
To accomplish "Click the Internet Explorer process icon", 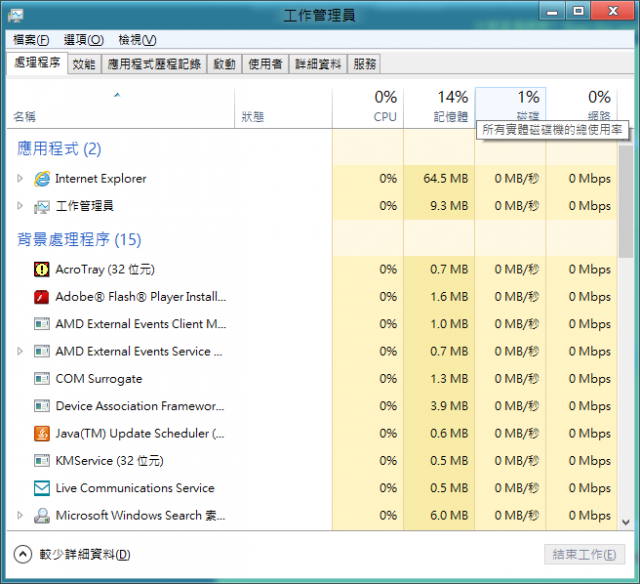I will 42,179.
